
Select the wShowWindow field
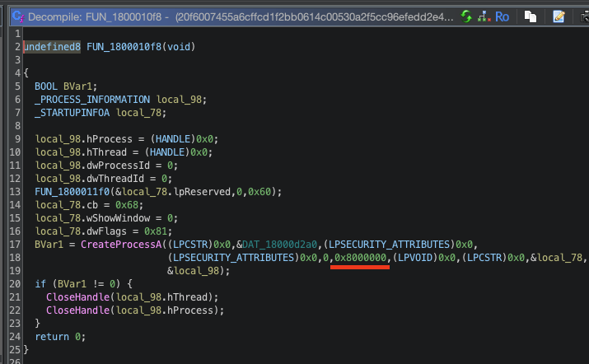tap(118, 218)
